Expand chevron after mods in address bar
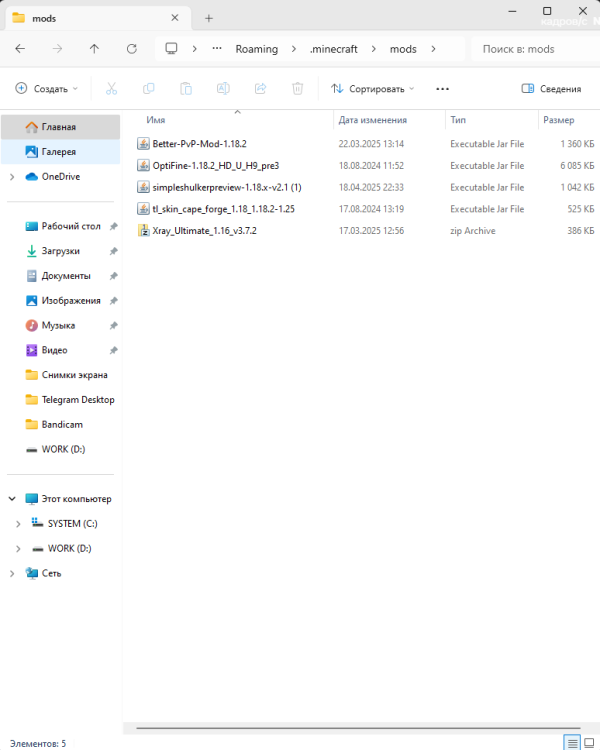Image resolution: width=600 pixels, height=750 pixels. click(x=433, y=49)
